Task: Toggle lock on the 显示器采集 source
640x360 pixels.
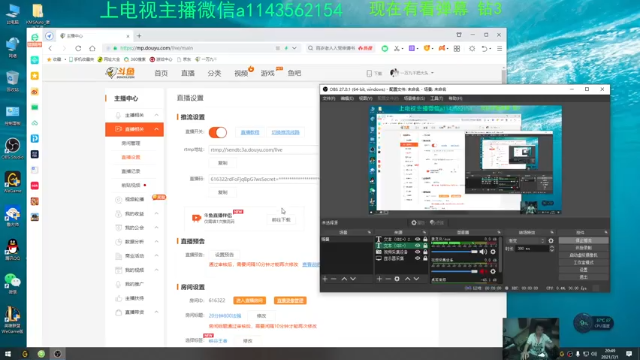Action: [x=425, y=258]
